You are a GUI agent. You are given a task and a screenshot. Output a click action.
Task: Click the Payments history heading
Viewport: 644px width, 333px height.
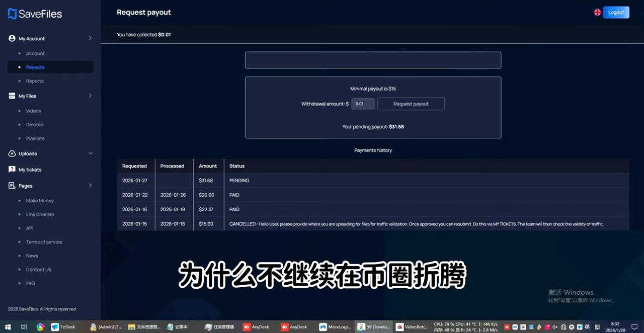coord(373,150)
